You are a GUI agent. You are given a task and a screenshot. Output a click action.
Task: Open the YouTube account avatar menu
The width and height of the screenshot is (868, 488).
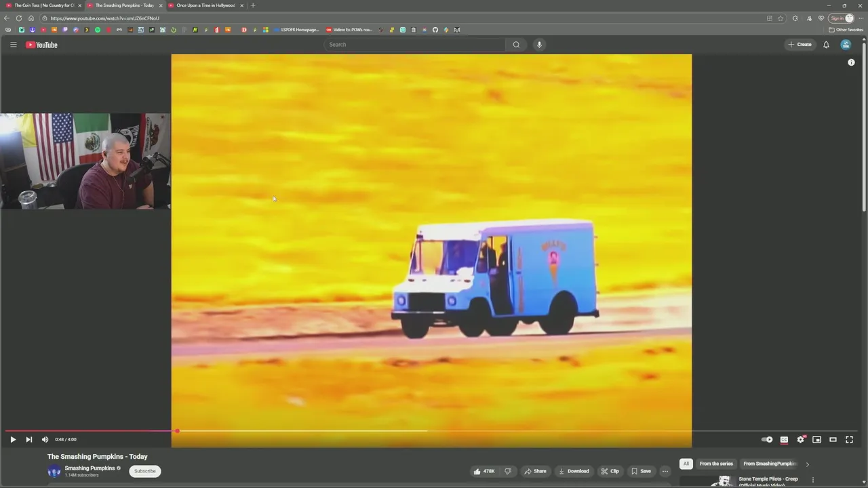(x=846, y=45)
